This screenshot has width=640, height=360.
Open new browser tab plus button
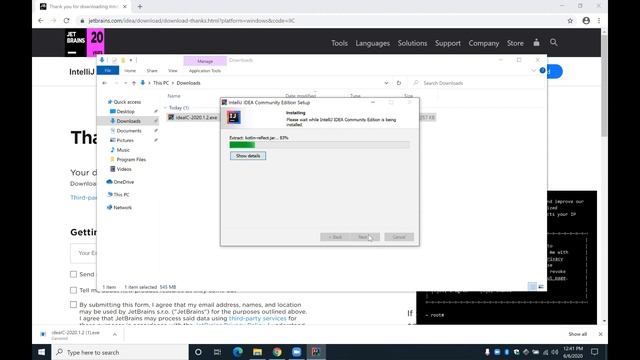[140, 7]
